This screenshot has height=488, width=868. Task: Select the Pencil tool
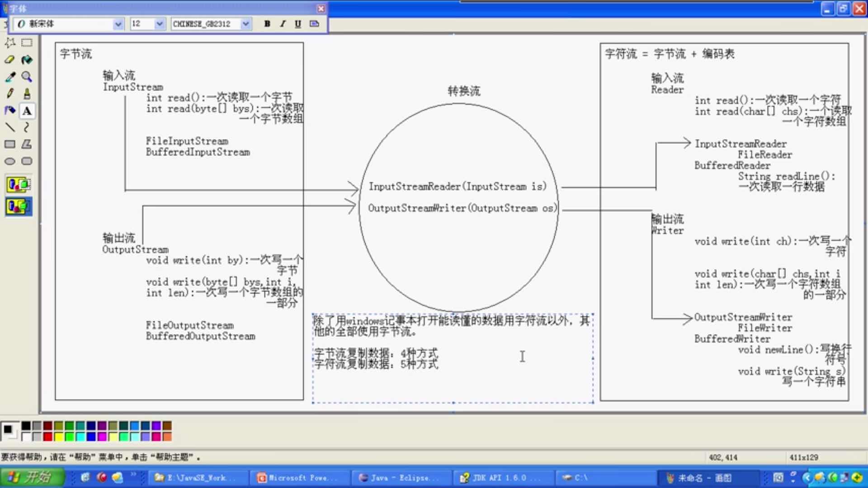(10, 94)
